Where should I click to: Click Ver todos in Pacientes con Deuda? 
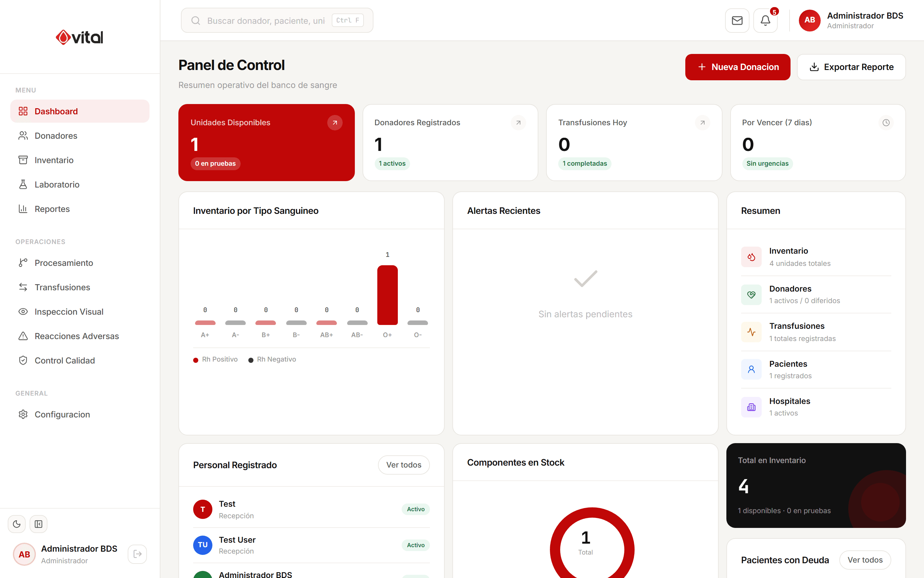pyautogui.click(x=865, y=560)
